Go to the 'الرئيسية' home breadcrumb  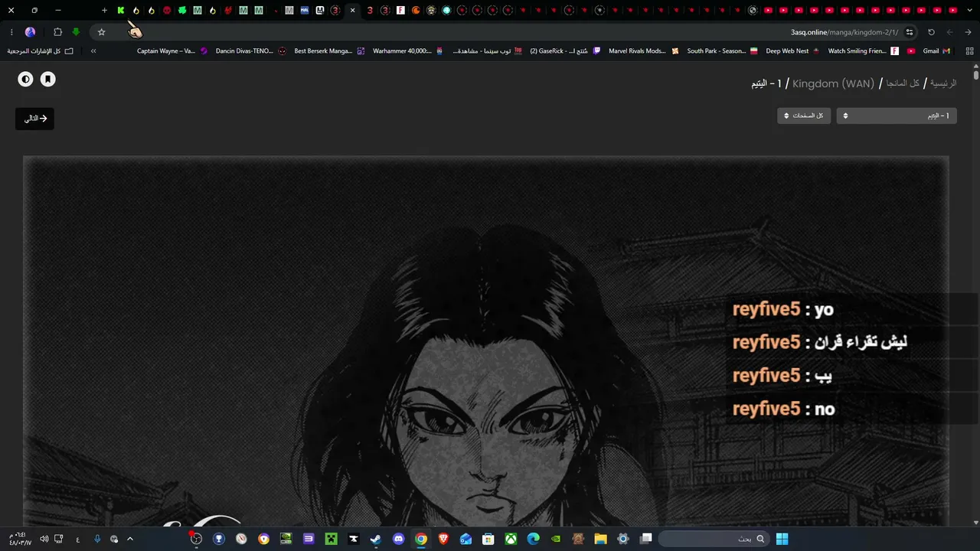tap(943, 83)
